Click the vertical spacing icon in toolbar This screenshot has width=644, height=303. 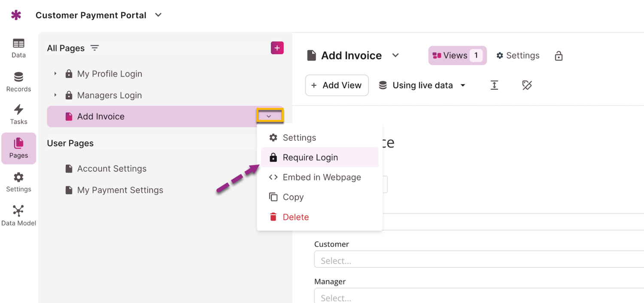(494, 85)
